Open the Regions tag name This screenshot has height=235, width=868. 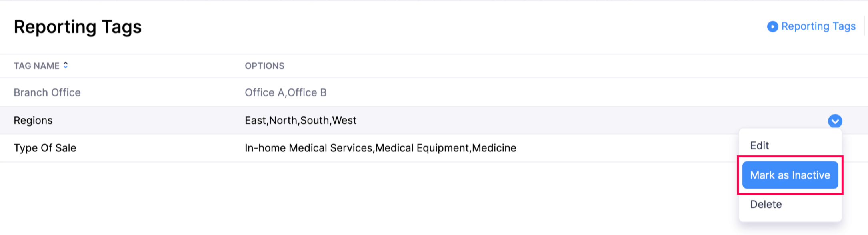(x=33, y=120)
